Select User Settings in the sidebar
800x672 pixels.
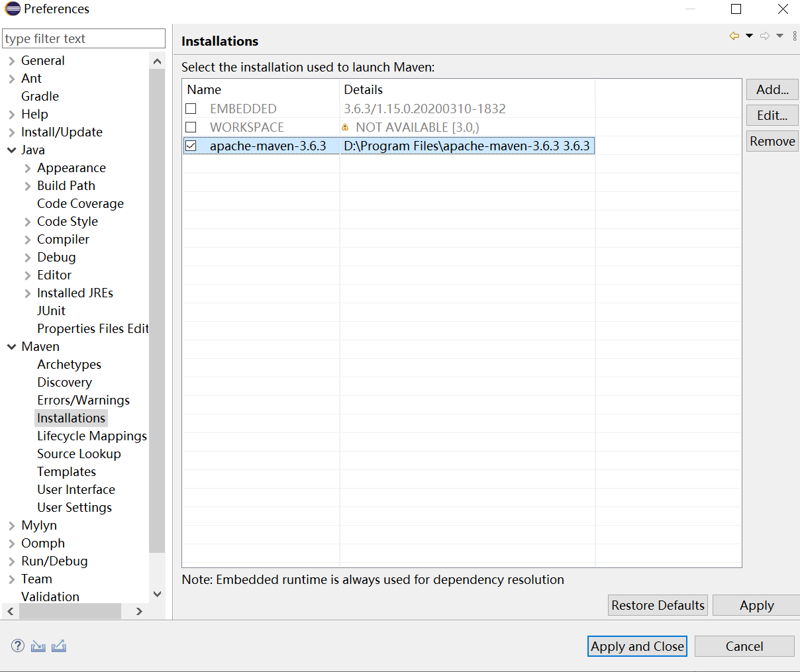74,507
